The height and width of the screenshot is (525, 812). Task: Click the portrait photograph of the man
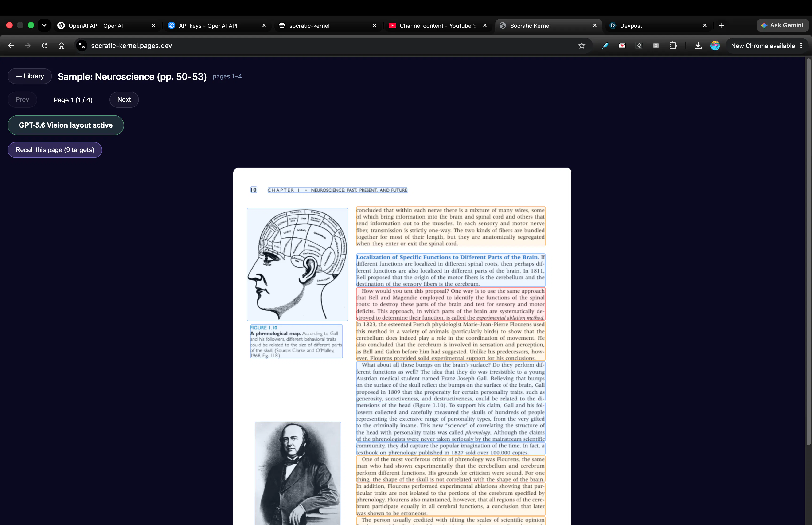pos(298,473)
